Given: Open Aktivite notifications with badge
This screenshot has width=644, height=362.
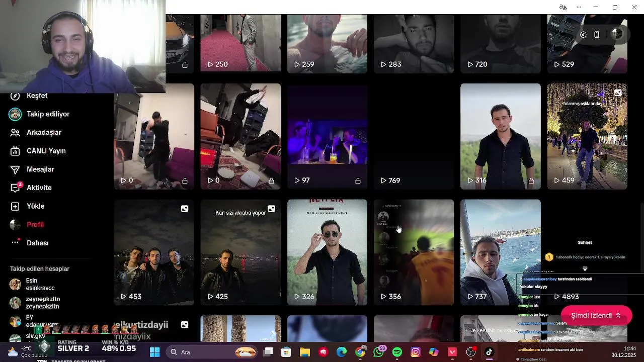Looking at the screenshot, I should pos(31,188).
